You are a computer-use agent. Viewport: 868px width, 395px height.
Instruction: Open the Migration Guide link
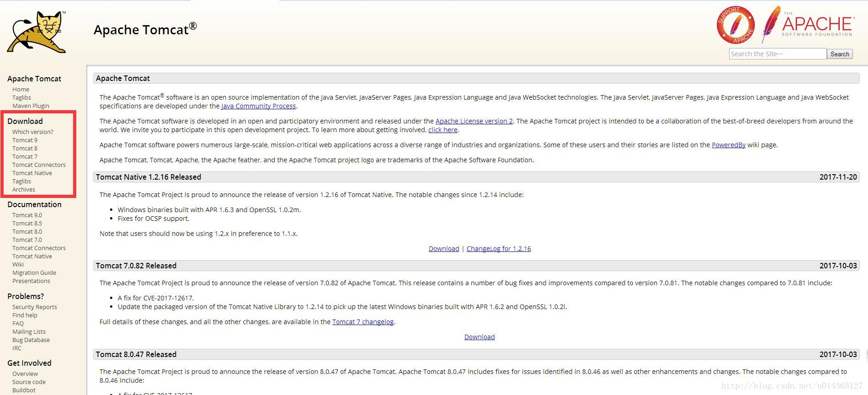34,272
